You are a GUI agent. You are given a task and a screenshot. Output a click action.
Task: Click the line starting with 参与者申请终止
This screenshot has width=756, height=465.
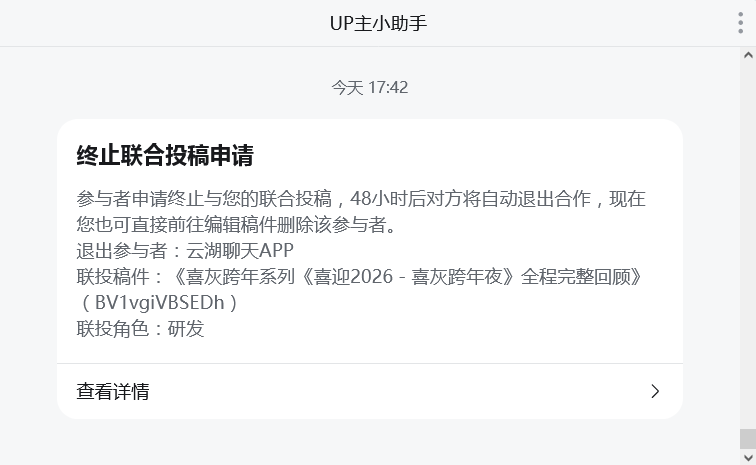click(x=361, y=199)
